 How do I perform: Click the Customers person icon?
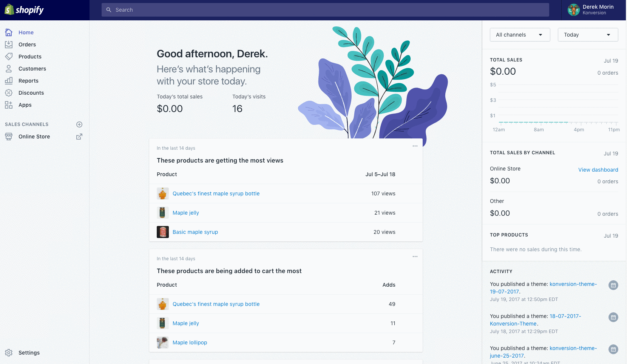coord(9,69)
